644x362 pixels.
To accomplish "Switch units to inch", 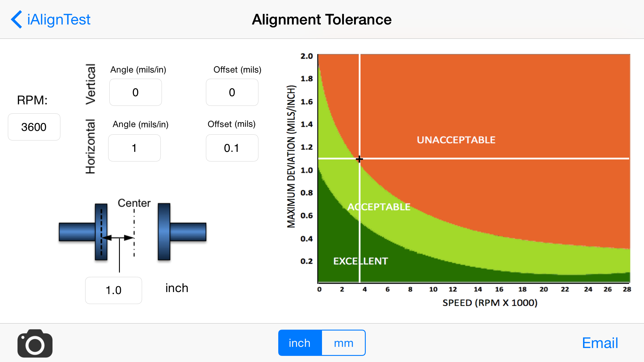I will click(x=300, y=343).
